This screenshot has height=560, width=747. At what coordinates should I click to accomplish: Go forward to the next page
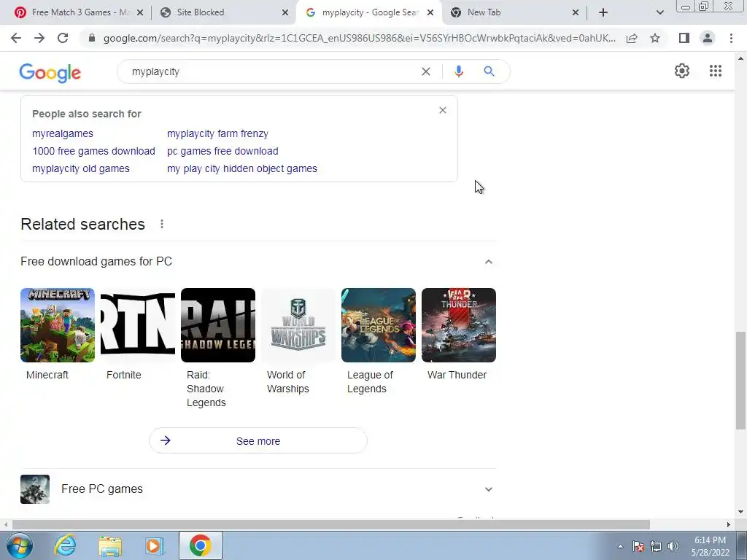point(39,38)
